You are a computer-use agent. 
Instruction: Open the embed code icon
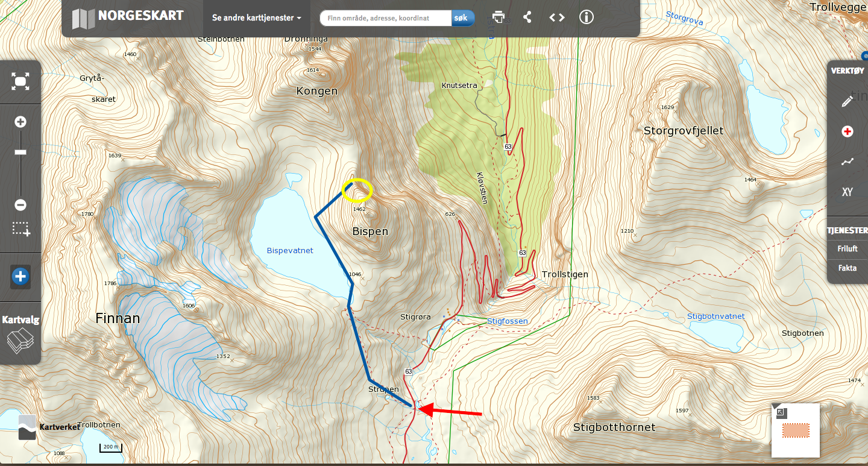(x=557, y=17)
